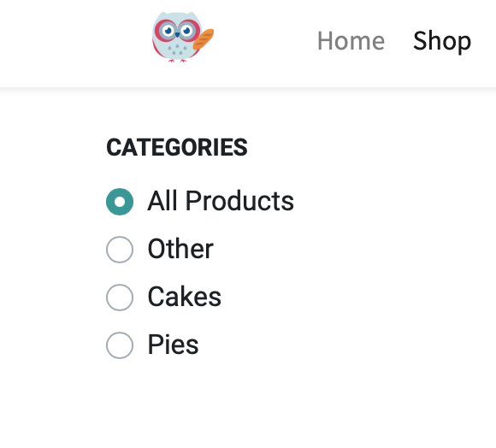The height and width of the screenshot is (448, 496).
Task: Select the Other category radio button
Action: pyautogui.click(x=120, y=250)
